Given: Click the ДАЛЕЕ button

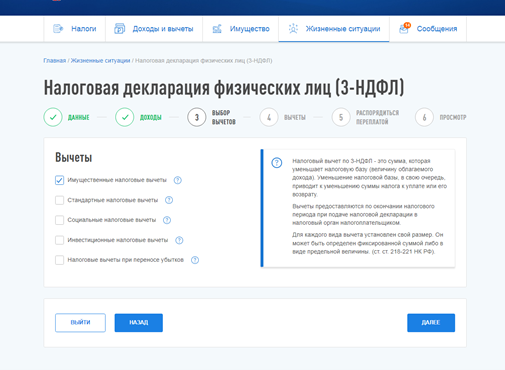Looking at the screenshot, I should click(x=431, y=323).
